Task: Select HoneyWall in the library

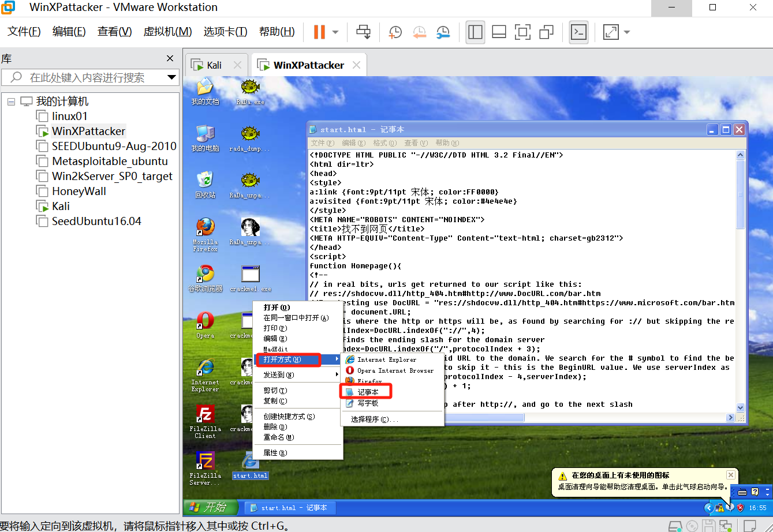Action: tap(79, 191)
